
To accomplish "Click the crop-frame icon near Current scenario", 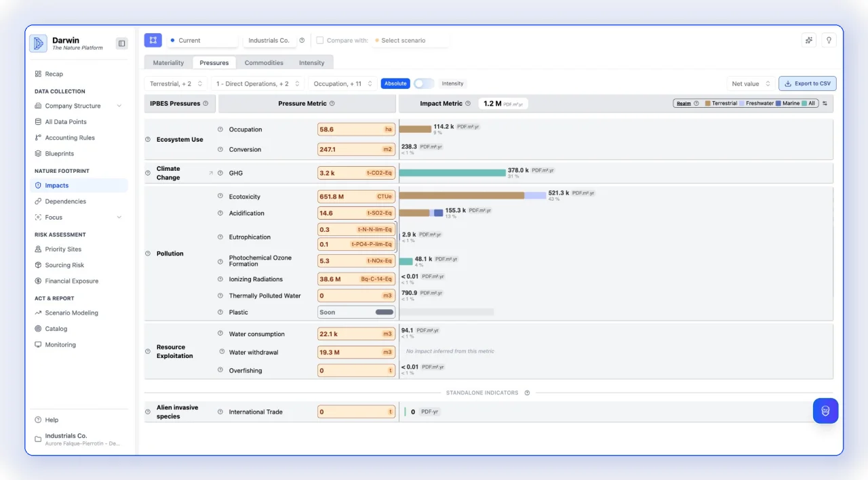I will click(153, 40).
